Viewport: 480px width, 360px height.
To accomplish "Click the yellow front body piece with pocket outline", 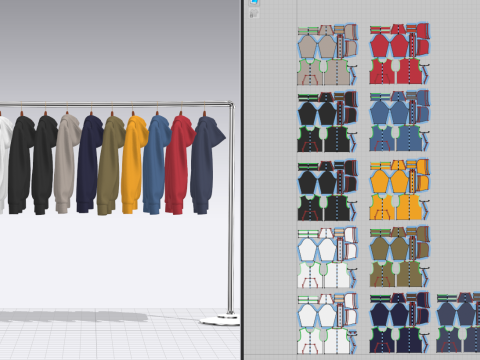I will 382,207.
